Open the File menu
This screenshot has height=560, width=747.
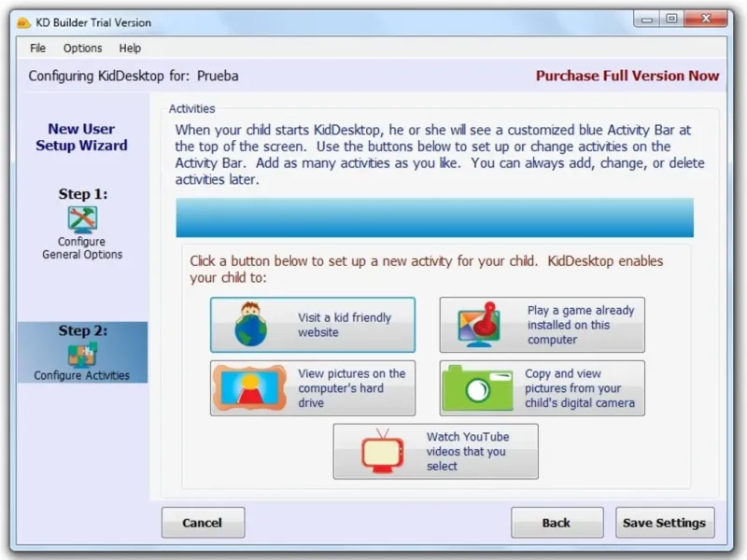point(37,49)
